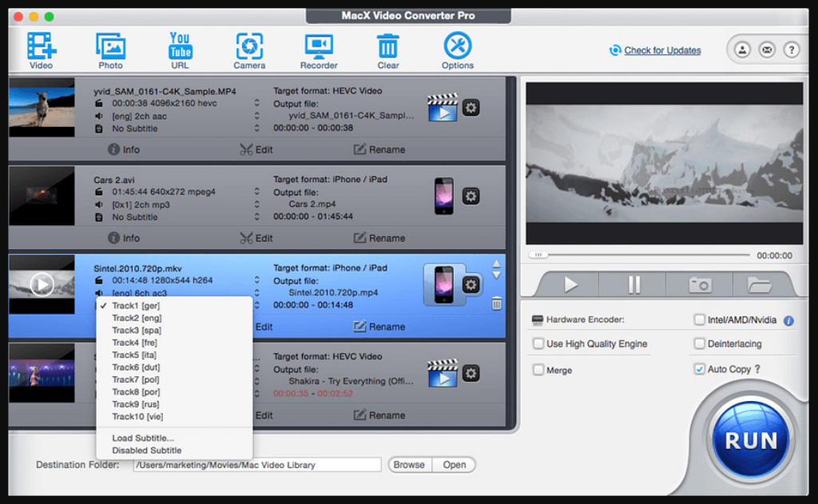Enable Use High Quality Engine
This screenshot has height=504, width=818.
tap(538, 343)
